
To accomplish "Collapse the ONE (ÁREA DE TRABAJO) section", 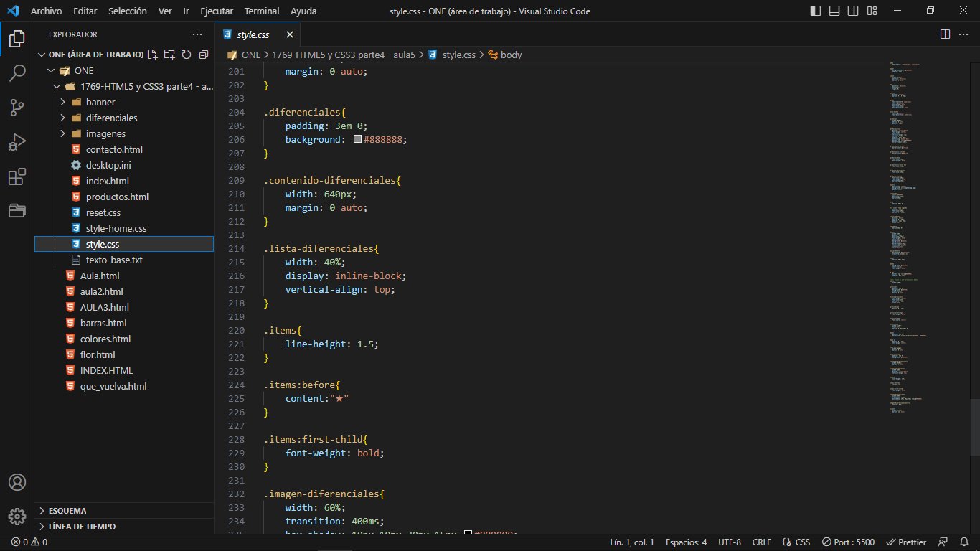I will [x=90, y=55].
